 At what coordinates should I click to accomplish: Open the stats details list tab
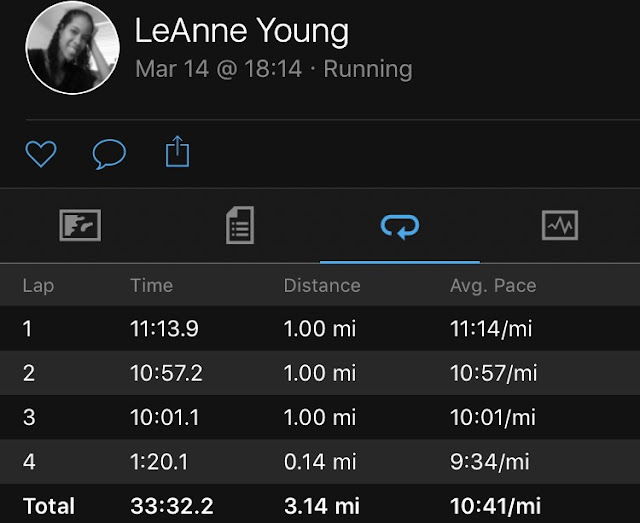(x=240, y=225)
